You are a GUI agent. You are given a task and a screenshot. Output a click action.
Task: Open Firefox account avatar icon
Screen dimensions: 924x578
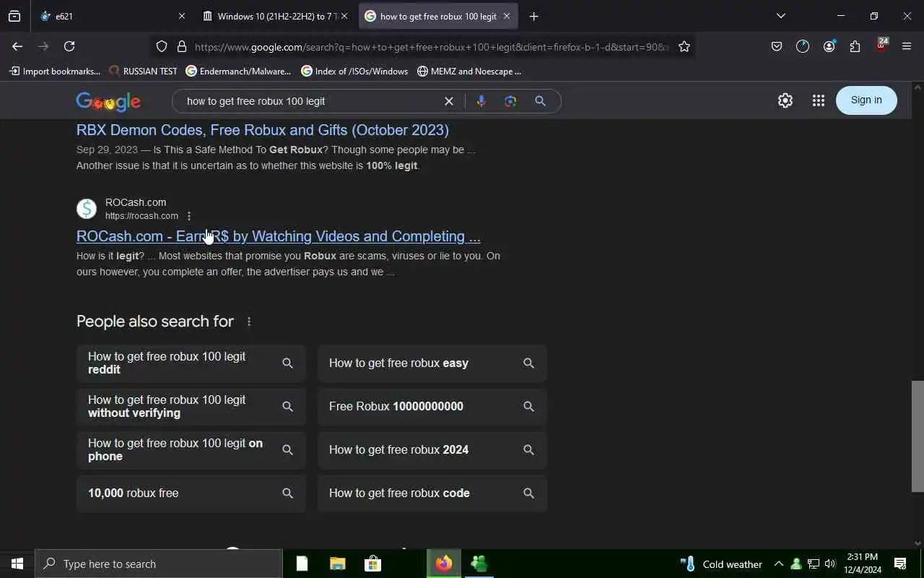(829, 46)
